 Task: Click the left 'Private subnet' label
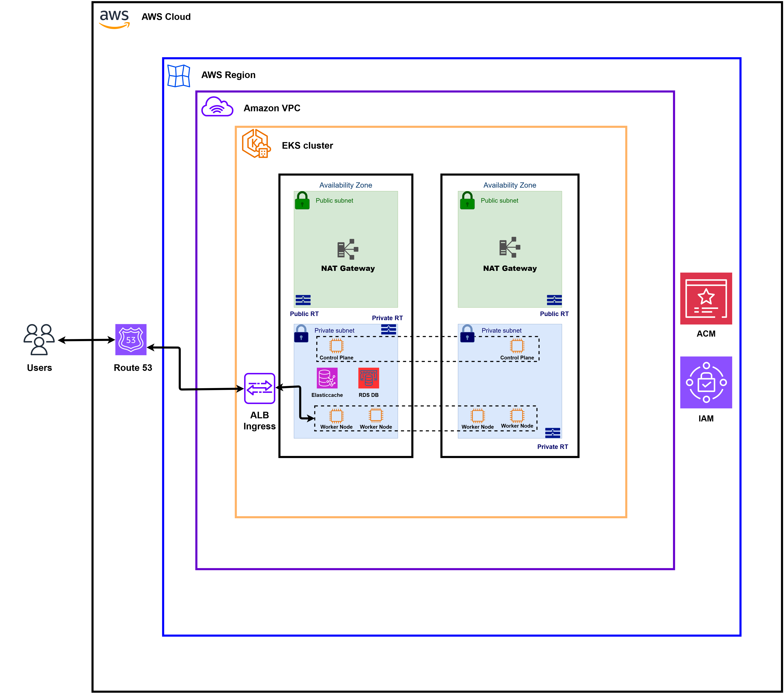click(x=335, y=331)
